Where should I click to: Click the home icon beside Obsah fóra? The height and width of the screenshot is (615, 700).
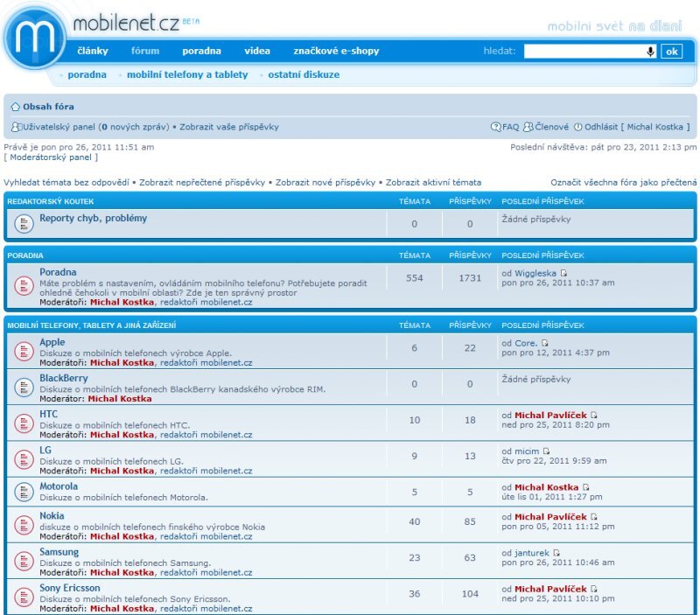coord(15,107)
